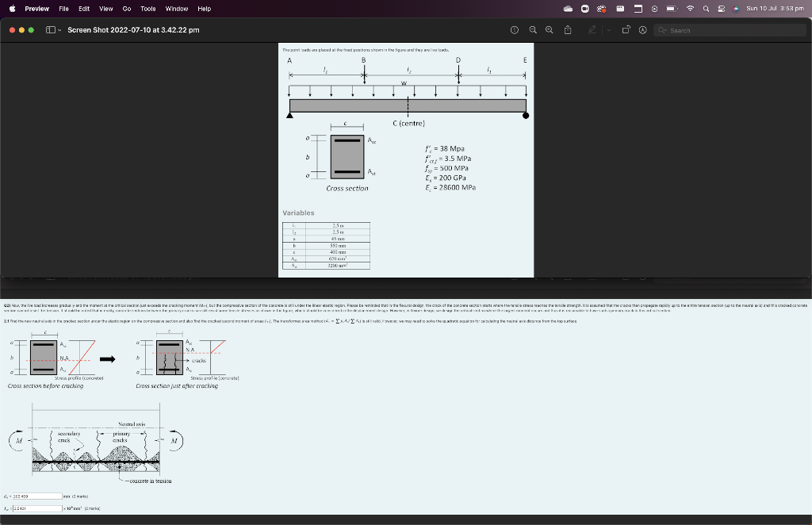The image size is (812, 525).
Task: Open the View menu
Action: click(x=105, y=9)
